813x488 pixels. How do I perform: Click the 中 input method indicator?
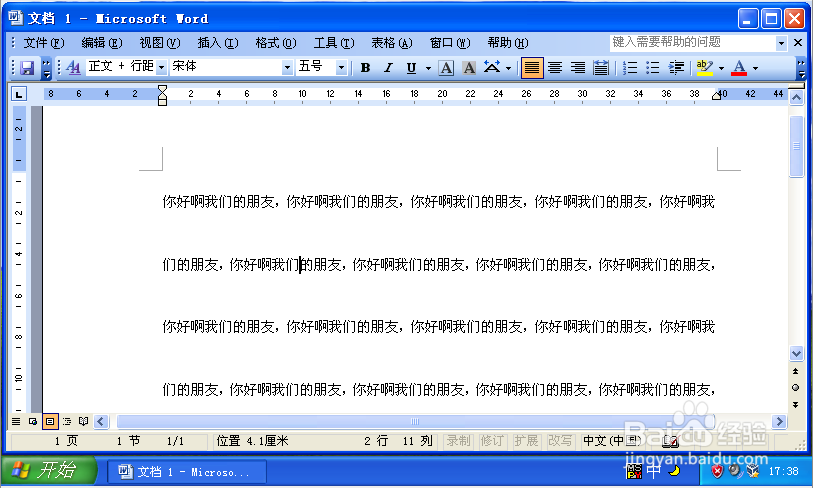pos(653,471)
